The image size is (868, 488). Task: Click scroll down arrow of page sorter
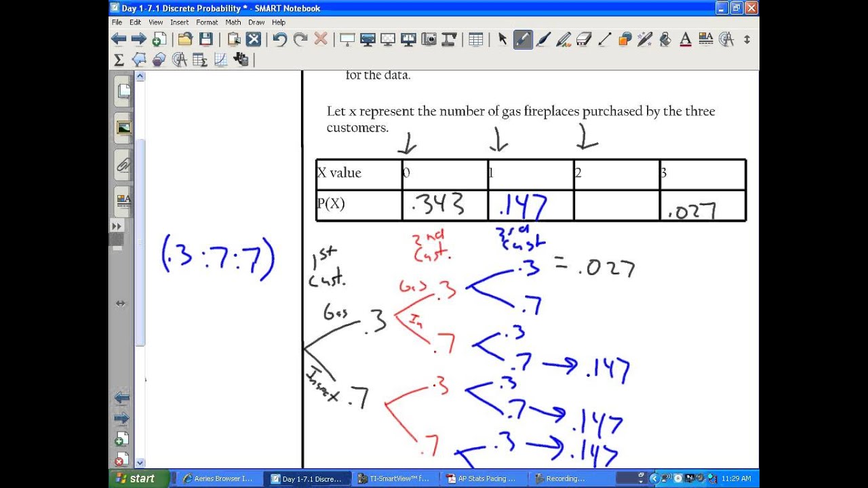point(140,463)
